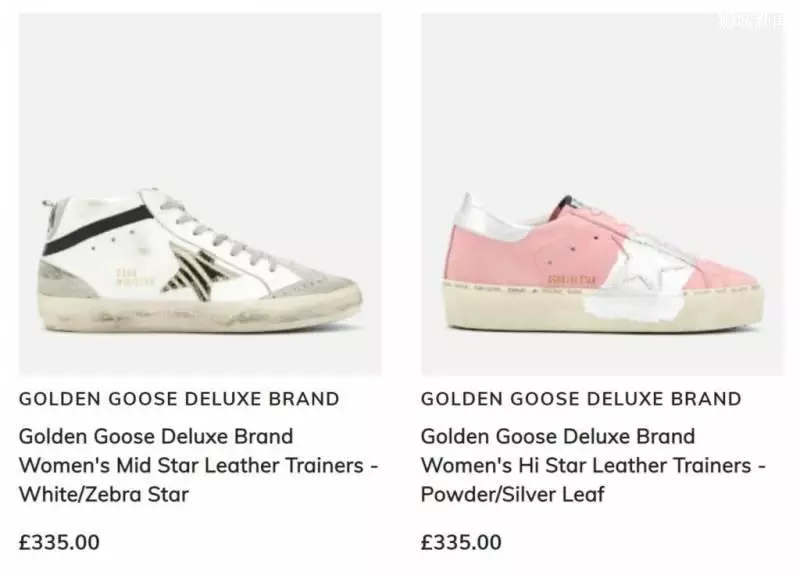This screenshot has height=575, width=800.
Task: Click the silver heel tab of pink sneaker
Action: 483,219
